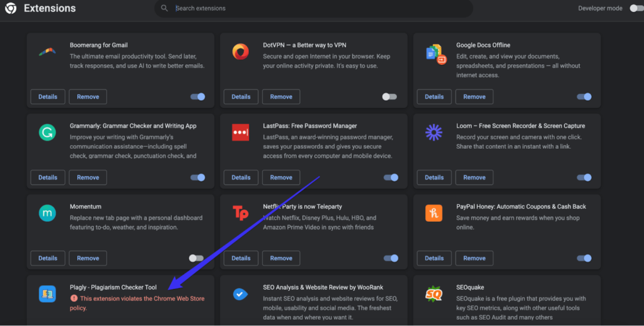Viewport: 644px width, 326px height.
Task: Click the Teleparty extension icon
Action: tap(240, 213)
